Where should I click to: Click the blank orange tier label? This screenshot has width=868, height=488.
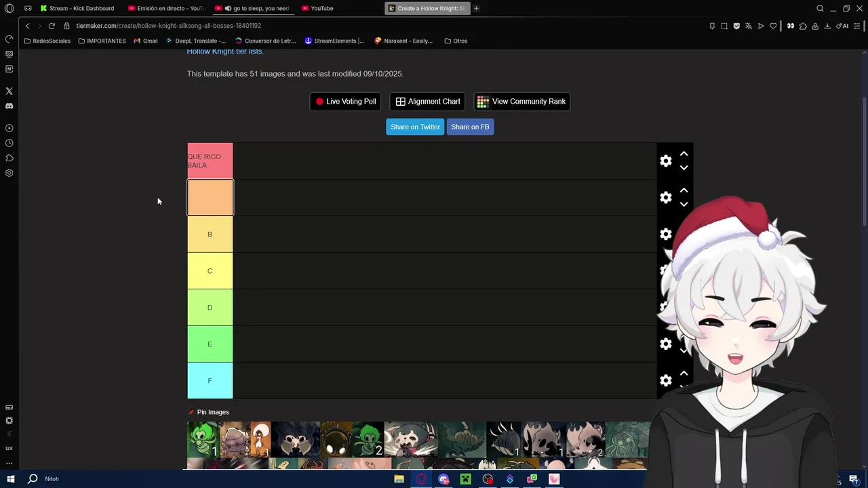point(210,197)
